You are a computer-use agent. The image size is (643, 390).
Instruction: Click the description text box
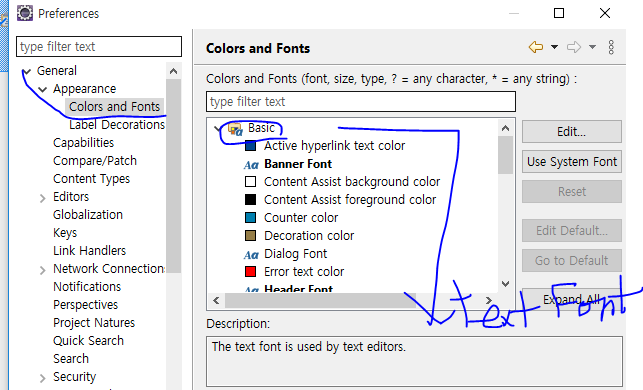click(x=414, y=361)
